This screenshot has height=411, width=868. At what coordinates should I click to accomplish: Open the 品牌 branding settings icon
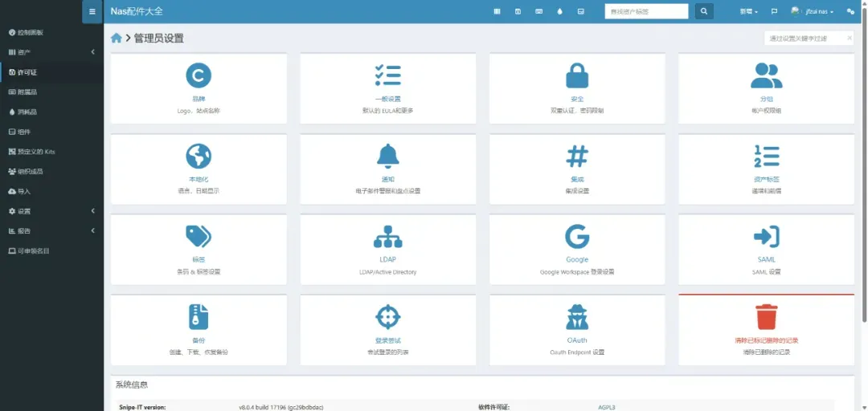point(199,75)
